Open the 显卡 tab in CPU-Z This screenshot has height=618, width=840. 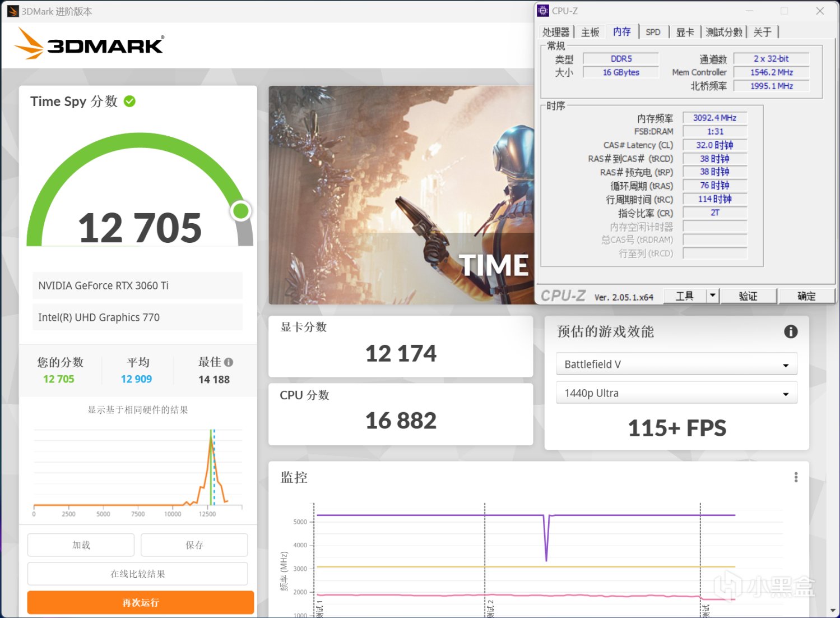pyautogui.click(x=685, y=32)
